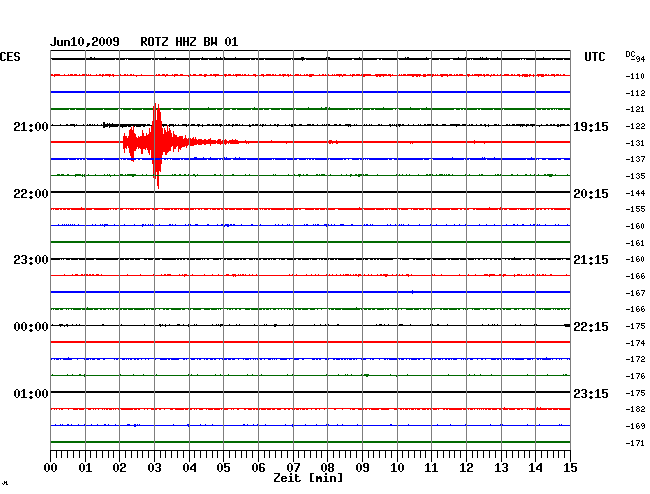This screenshot has width=650, height=494.
Task: Click the 23:15 UTC time label
Action: pos(591,393)
